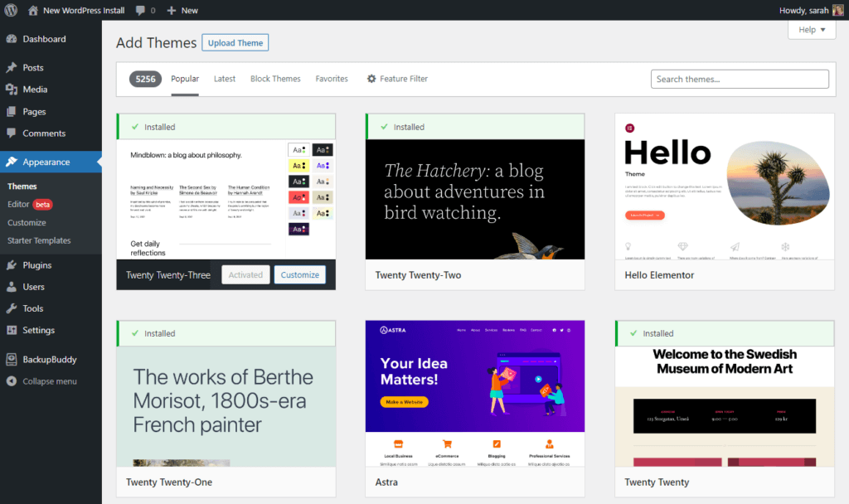Screen dimensions: 849x504
Task: Click the WordPress logo icon
Action: (x=11, y=10)
